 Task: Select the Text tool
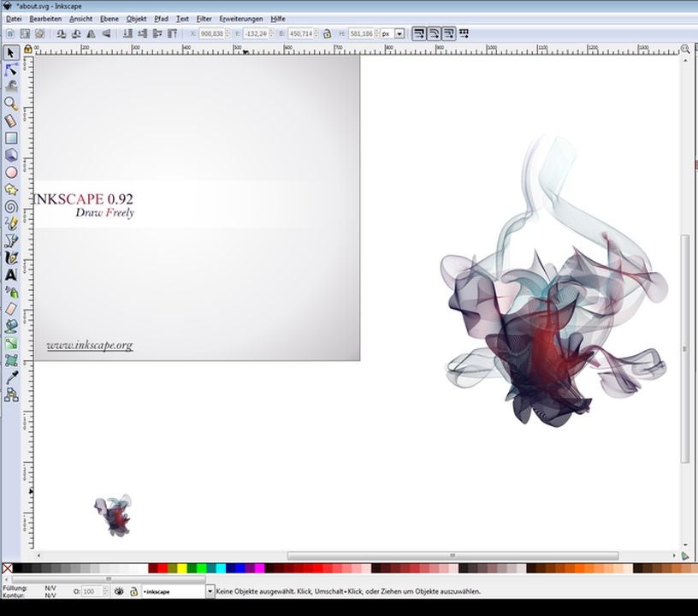[x=11, y=275]
